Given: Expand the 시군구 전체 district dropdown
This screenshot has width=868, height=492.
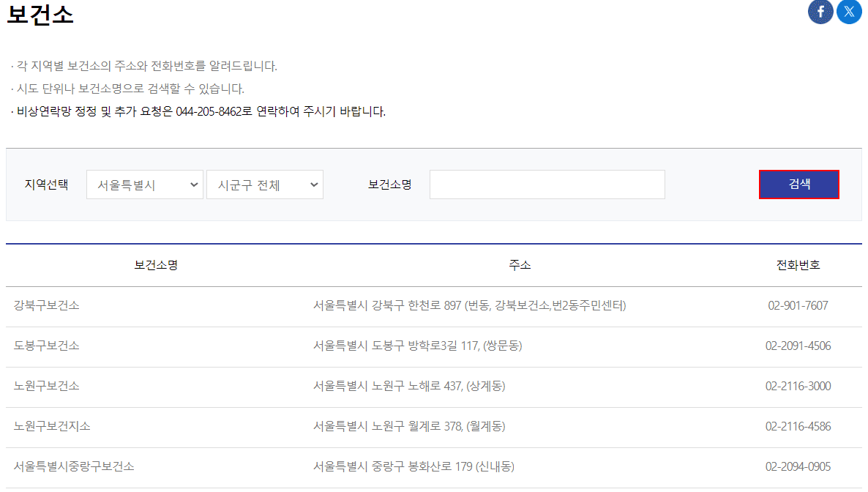Looking at the screenshot, I should 264,184.
